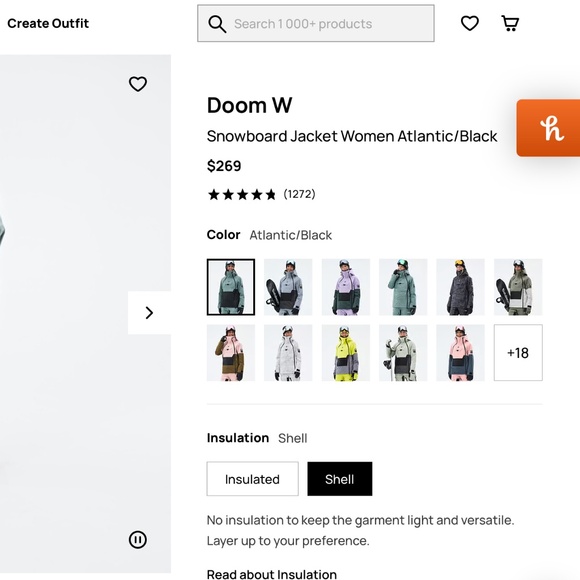Choose the pale green and black jacket color
This screenshot has height=580, width=580.
tap(403, 353)
